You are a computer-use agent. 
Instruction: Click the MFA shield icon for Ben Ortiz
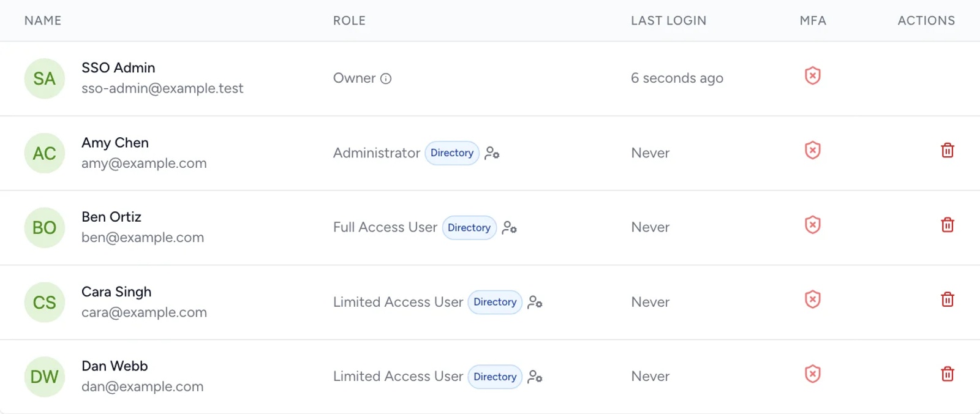(813, 225)
